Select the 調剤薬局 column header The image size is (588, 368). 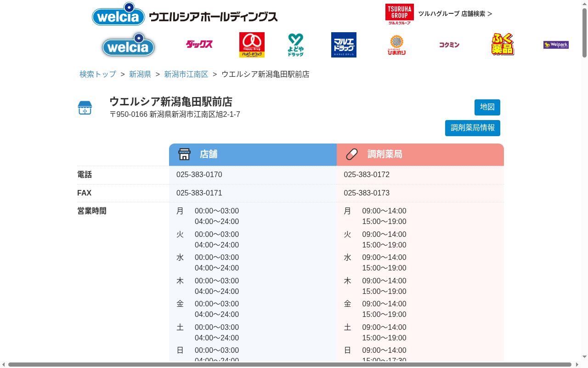(420, 155)
